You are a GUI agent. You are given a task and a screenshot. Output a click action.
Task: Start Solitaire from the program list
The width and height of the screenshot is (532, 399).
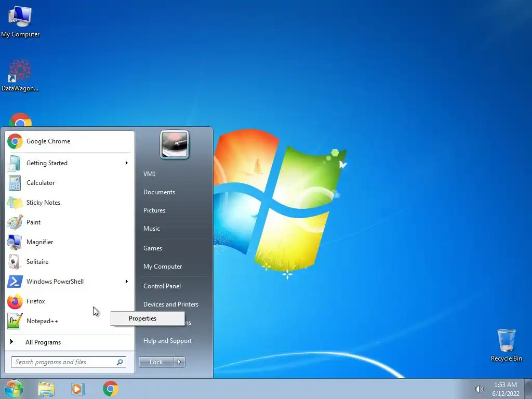(69, 262)
